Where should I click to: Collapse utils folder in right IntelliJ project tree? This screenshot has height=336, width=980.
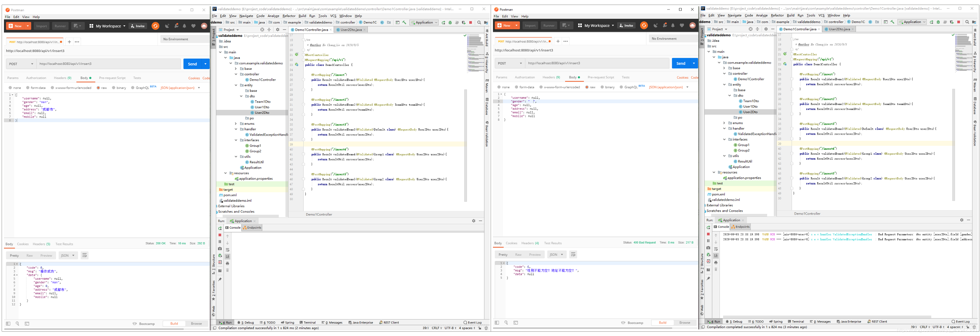724,156
